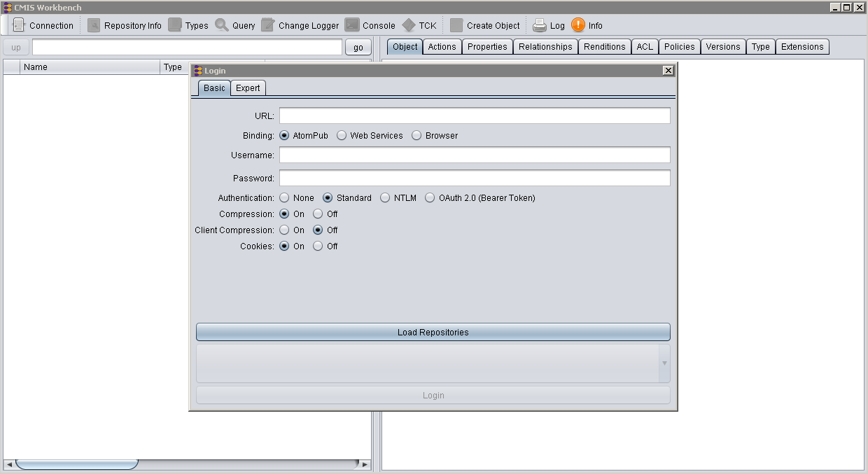
Task: Click the disabled Login button
Action: 433,396
